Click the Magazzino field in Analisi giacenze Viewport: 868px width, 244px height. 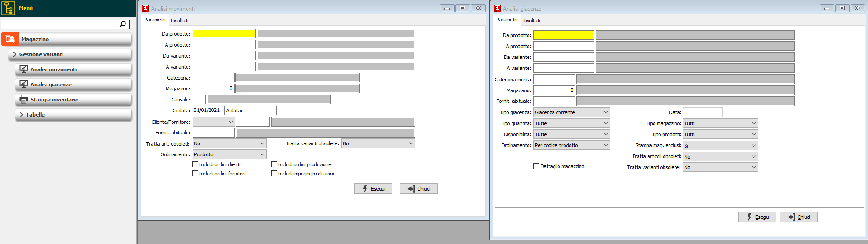pyautogui.click(x=554, y=90)
